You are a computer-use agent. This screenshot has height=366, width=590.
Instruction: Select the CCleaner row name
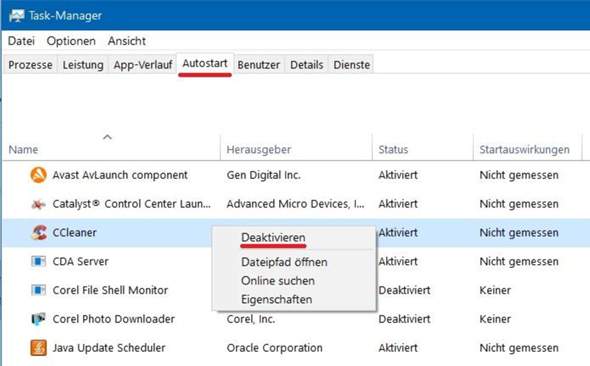[x=75, y=232]
